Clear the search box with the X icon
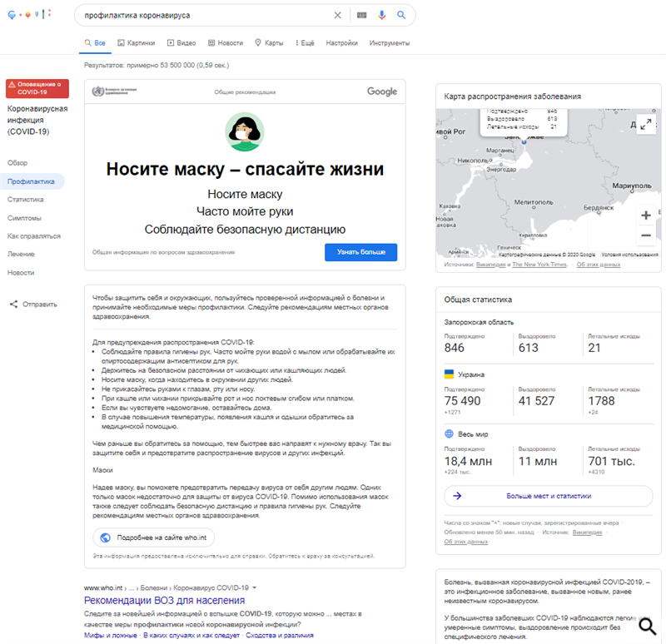 (337, 15)
